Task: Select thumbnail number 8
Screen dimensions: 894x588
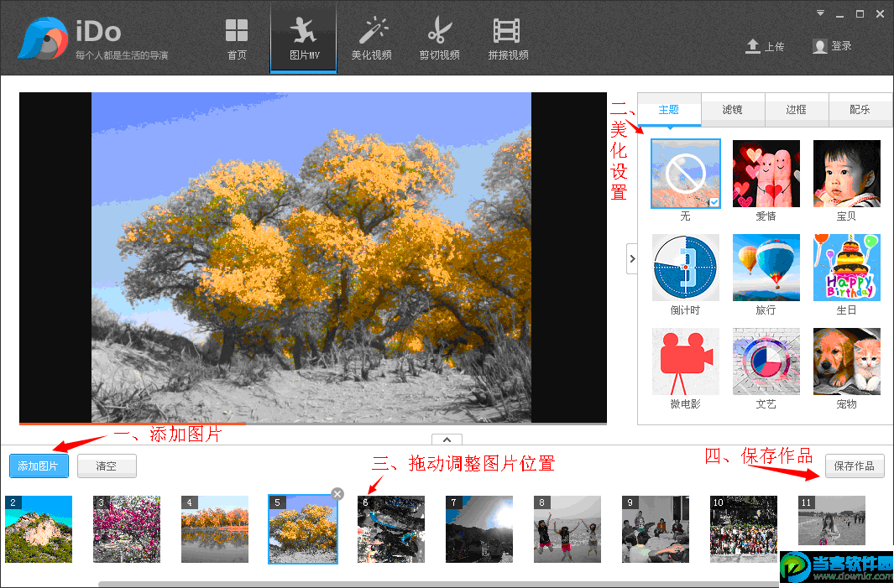Action: point(567,529)
